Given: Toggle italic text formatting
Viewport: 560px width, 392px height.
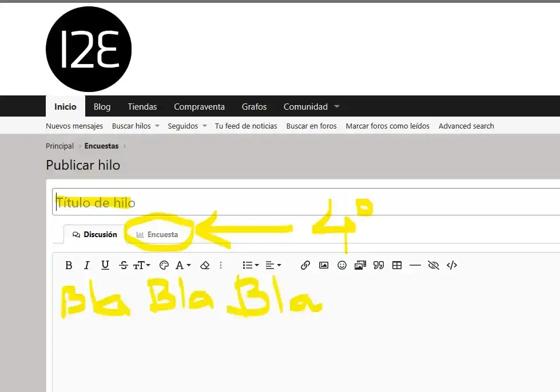Looking at the screenshot, I should click(x=87, y=265).
